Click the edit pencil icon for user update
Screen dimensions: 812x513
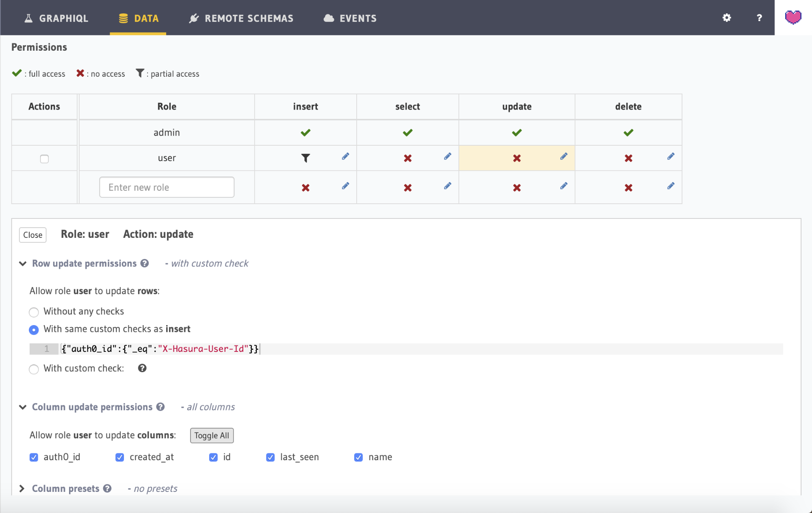coord(563,157)
